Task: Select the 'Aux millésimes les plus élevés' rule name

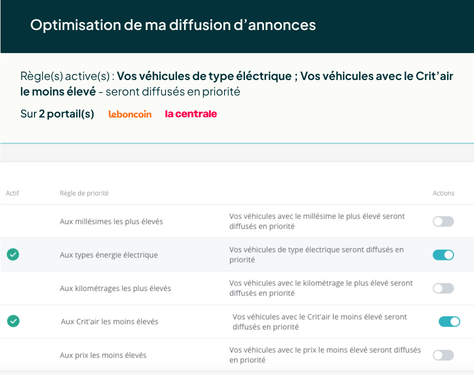Action: point(111,222)
